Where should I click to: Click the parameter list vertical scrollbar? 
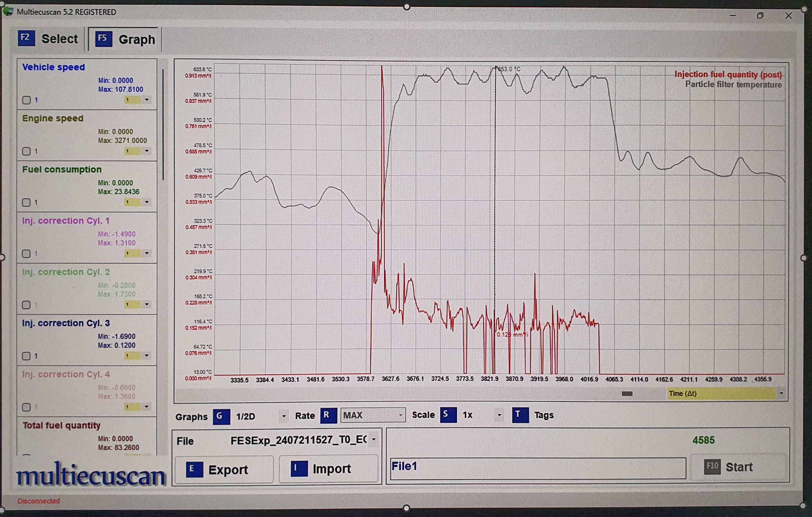[x=163, y=125]
